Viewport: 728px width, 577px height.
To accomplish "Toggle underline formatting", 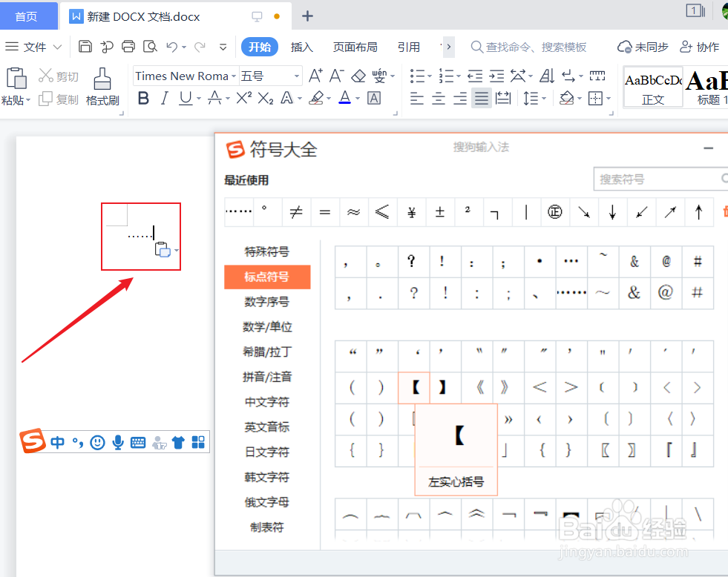I will click(186, 97).
